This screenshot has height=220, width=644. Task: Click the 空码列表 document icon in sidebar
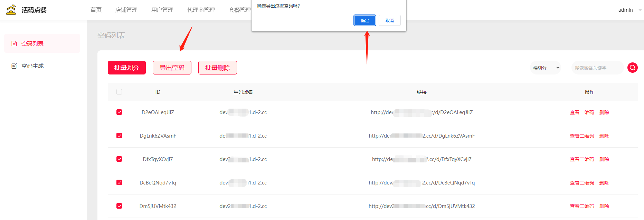14,43
